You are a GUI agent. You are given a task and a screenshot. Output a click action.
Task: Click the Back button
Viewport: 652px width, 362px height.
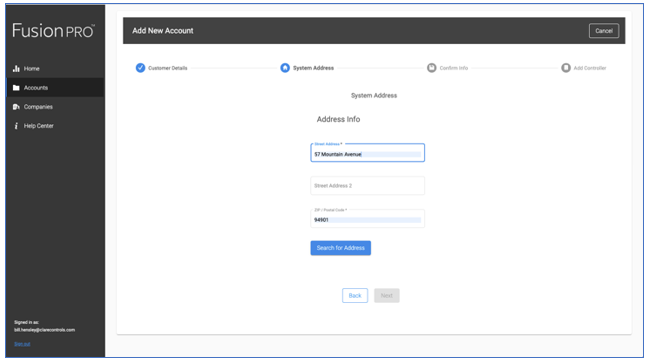coord(355,296)
